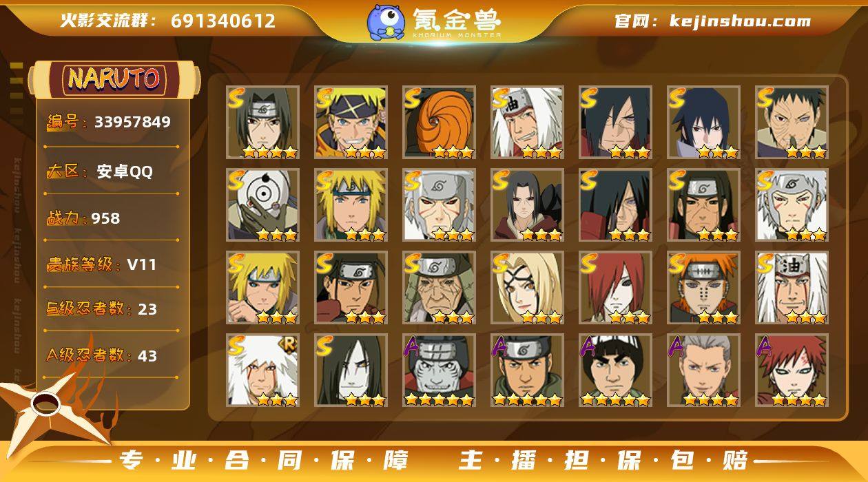Select the orange-haired Pain portrait
The height and width of the screenshot is (482, 868).
703,287
